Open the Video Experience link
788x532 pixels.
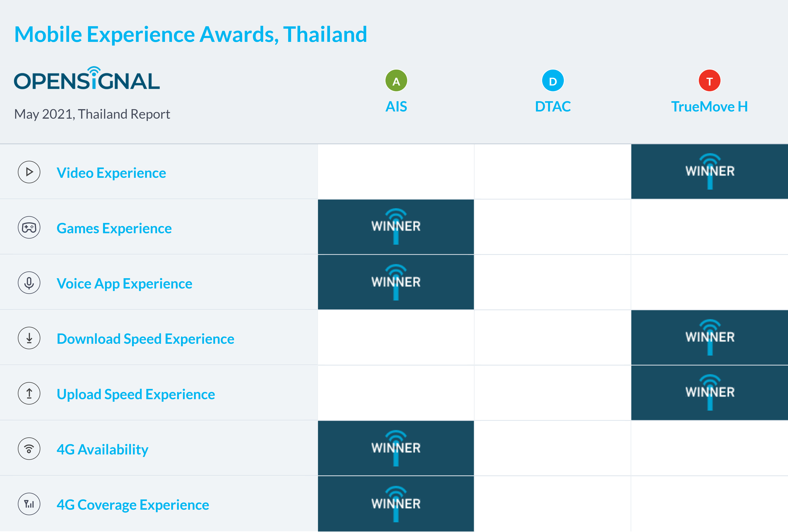[x=111, y=173]
